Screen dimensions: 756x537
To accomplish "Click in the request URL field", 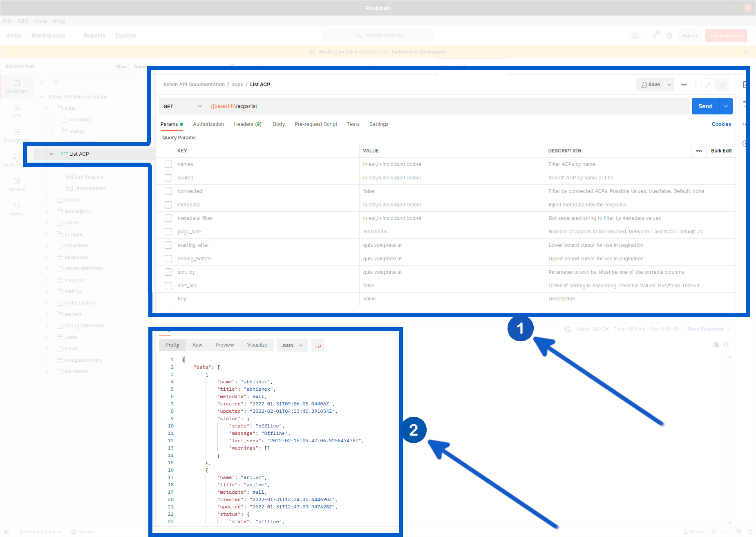I will tap(368, 106).
